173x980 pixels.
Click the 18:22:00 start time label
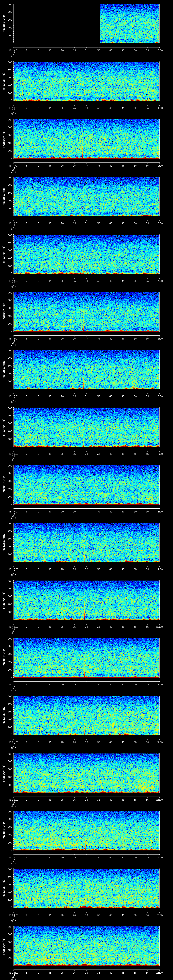tap(13, 800)
